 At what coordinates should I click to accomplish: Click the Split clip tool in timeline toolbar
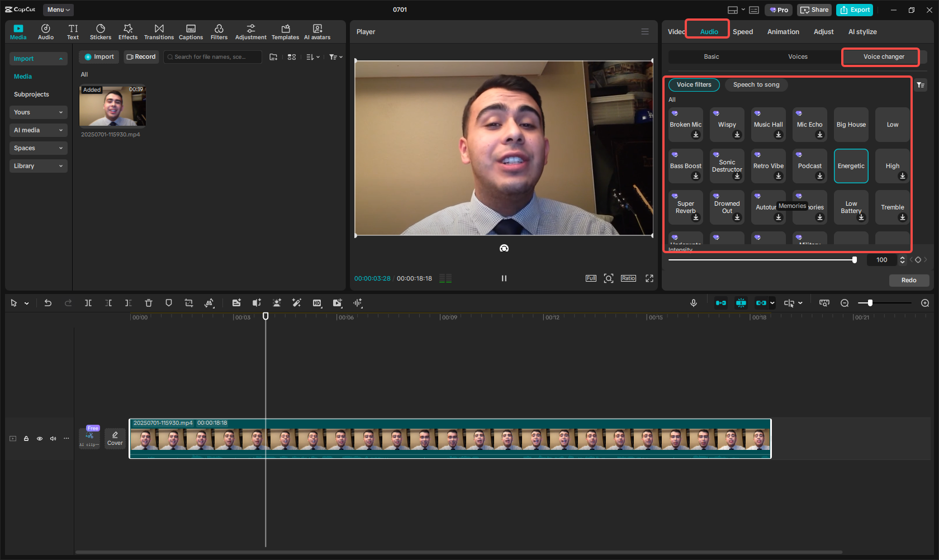pyautogui.click(x=88, y=303)
